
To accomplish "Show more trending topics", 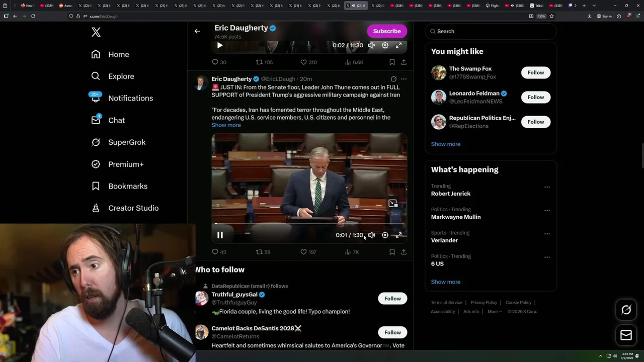I will point(446,282).
